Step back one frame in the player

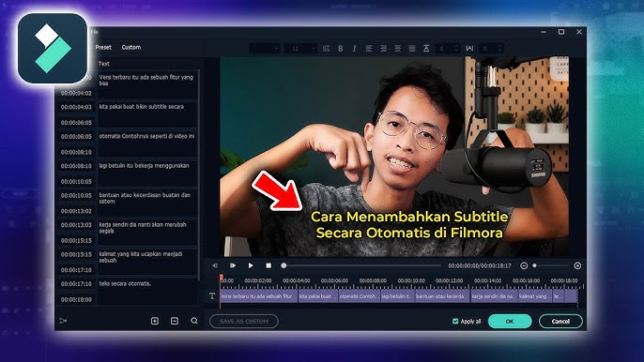tap(215, 265)
